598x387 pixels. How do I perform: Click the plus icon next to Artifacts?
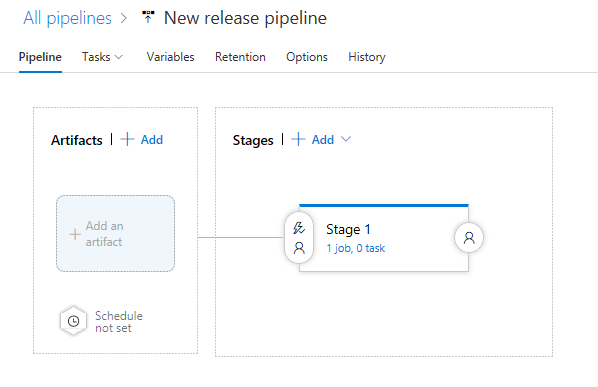(x=127, y=140)
